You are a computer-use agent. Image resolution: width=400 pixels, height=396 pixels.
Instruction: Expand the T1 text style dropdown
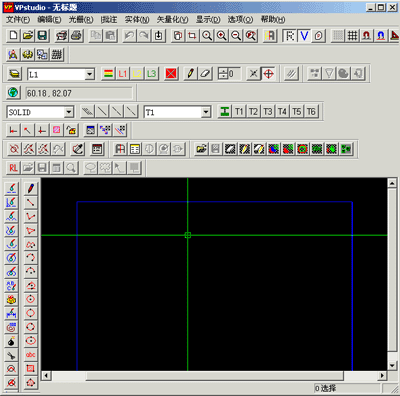tap(206, 112)
